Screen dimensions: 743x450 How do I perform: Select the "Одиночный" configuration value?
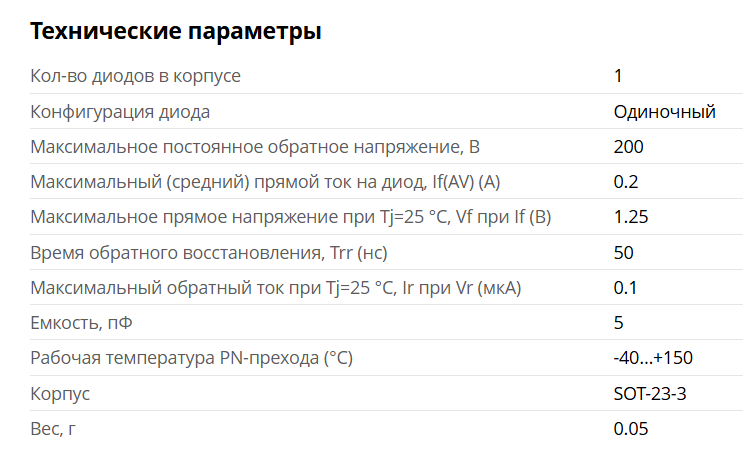click(x=664, y=111)
